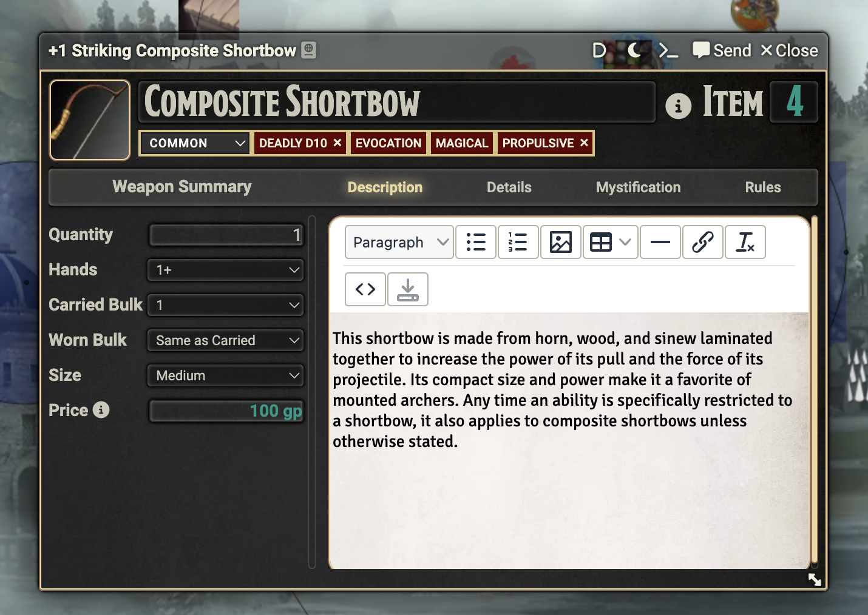Open the Common rarity dropdown
The height and width of the screenshot is (615, 868).
(x=194, y=143)
